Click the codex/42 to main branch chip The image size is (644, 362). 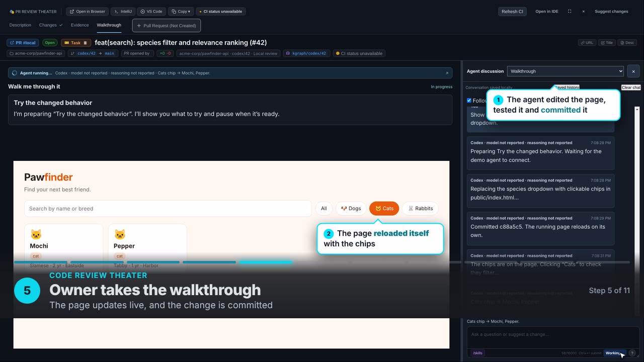pos(93,53)
